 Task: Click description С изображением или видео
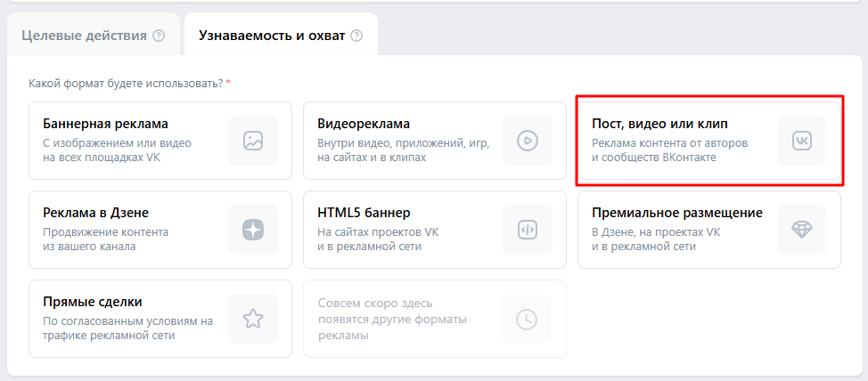[x=117, y=143]
